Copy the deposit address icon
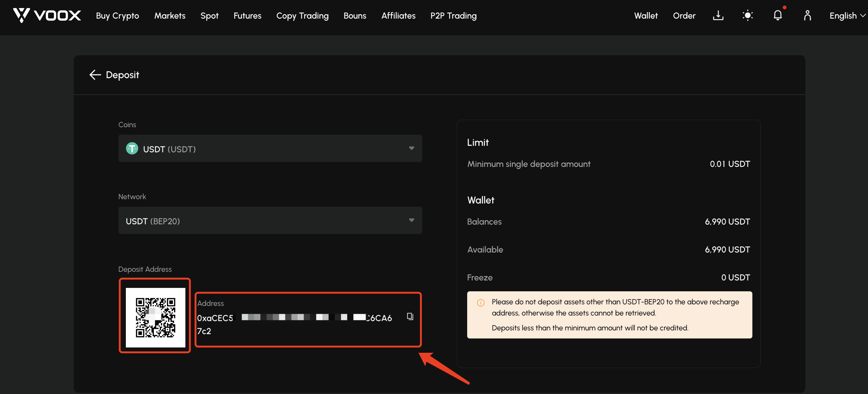The width and height of the screenshot is (868, 394). click(x=410, y=316)
